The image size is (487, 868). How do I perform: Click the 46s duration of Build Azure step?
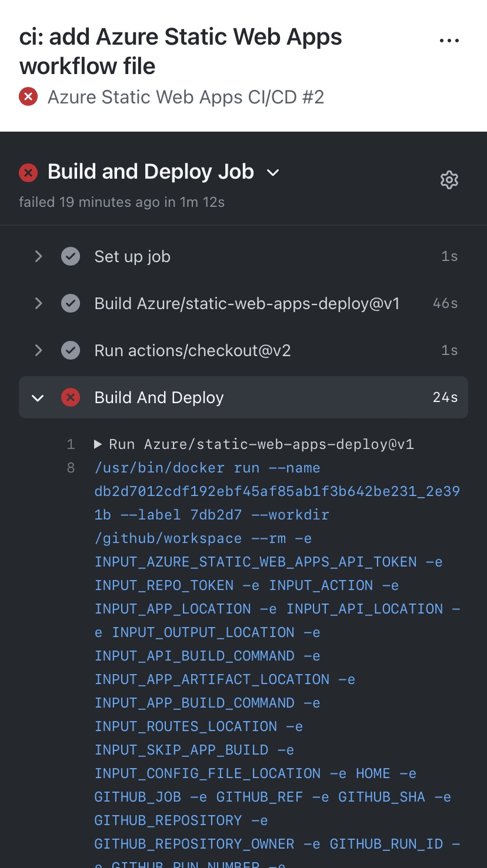[x=445, y=303]
